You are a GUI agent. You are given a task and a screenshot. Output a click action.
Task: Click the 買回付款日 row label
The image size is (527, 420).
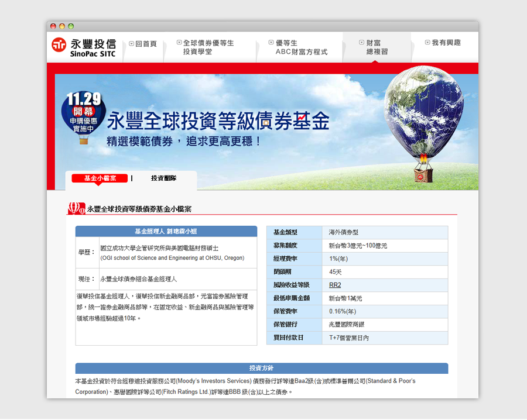(x=288, y=338)
